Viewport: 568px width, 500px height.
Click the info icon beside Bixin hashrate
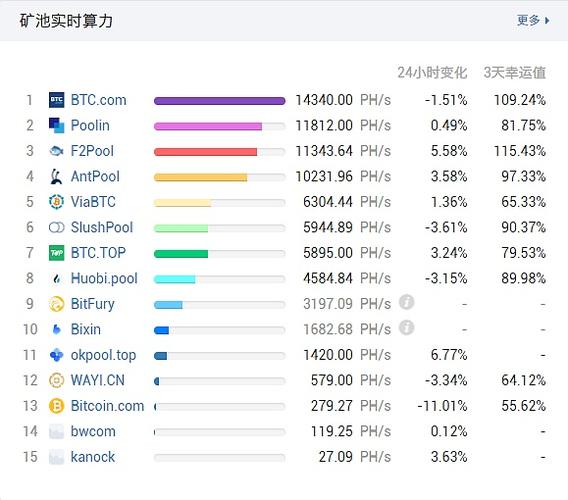(x=406, y=328)
